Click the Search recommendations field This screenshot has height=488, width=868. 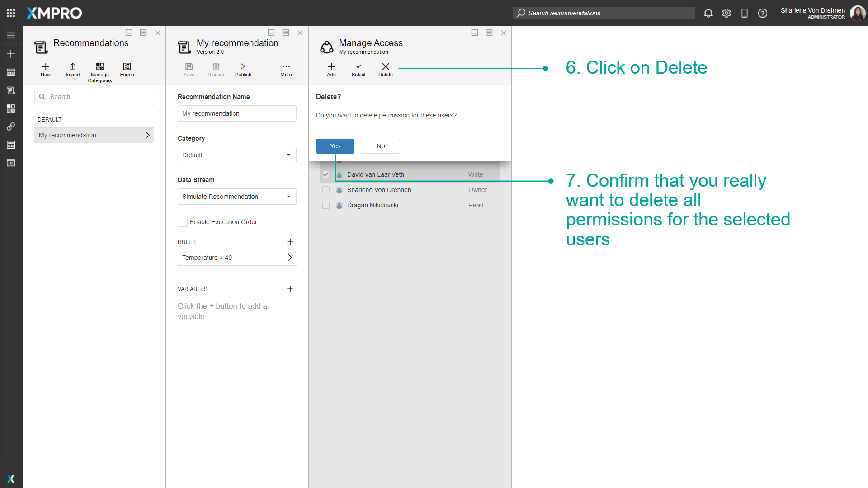(604, 13)
